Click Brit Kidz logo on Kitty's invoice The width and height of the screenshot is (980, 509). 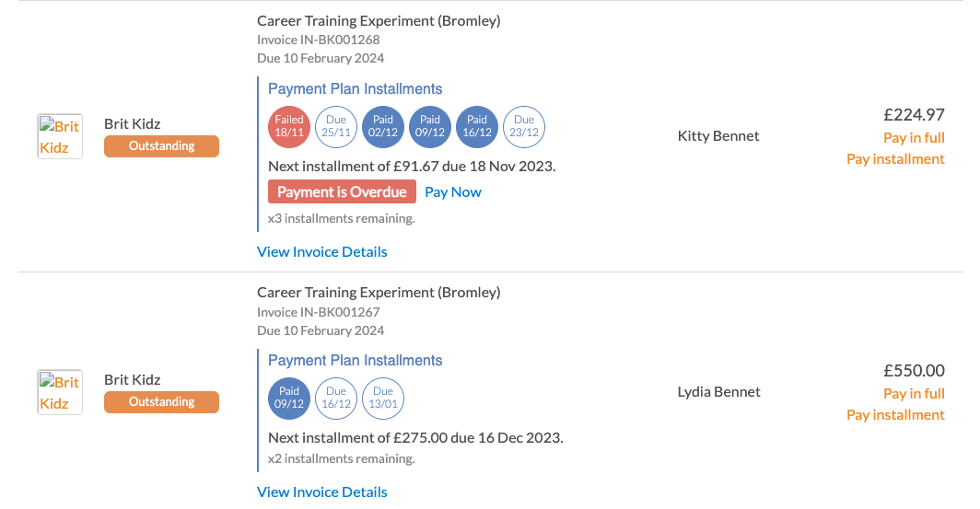coord(60,136)
